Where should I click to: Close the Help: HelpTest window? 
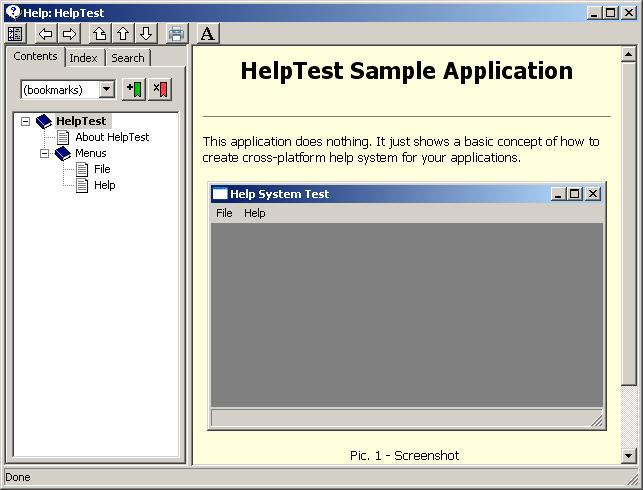coord(629,13)
